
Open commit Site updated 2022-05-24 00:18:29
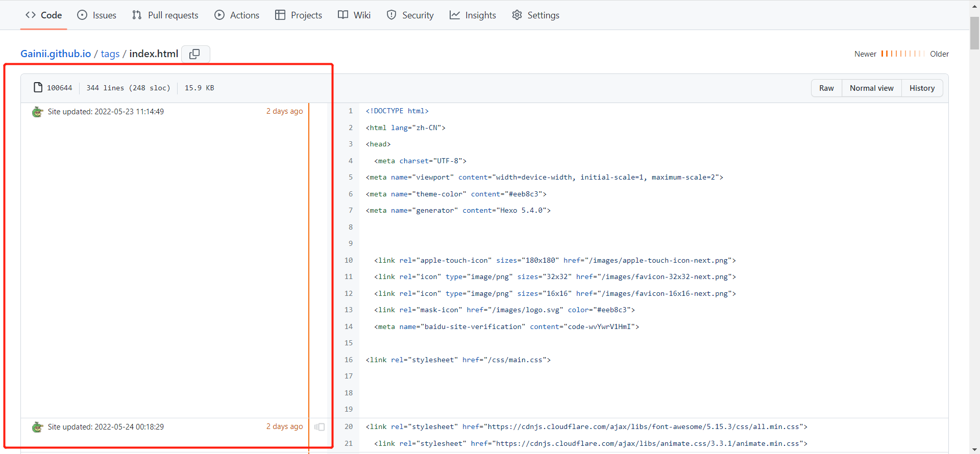click(106, 426)
